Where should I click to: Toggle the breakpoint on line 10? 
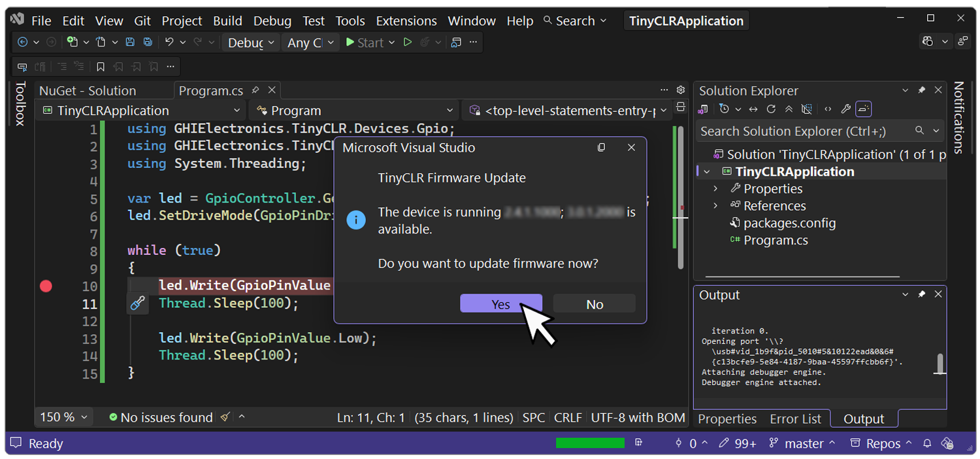click(x=46, y=286)
